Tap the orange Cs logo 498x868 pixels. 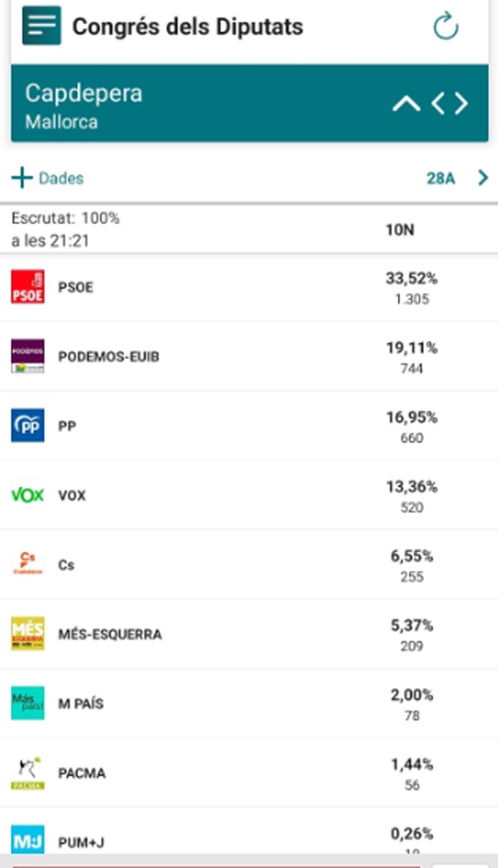click(27, 564)
